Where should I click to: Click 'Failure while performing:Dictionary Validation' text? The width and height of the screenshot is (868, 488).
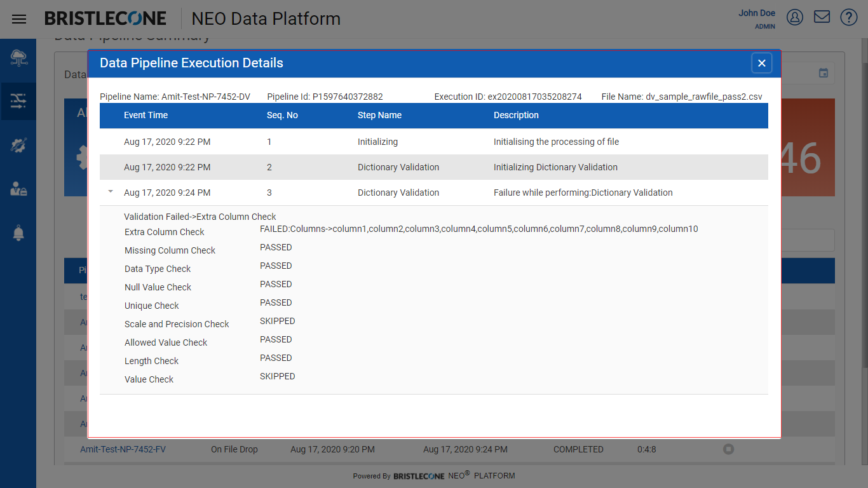pos(583,193)
